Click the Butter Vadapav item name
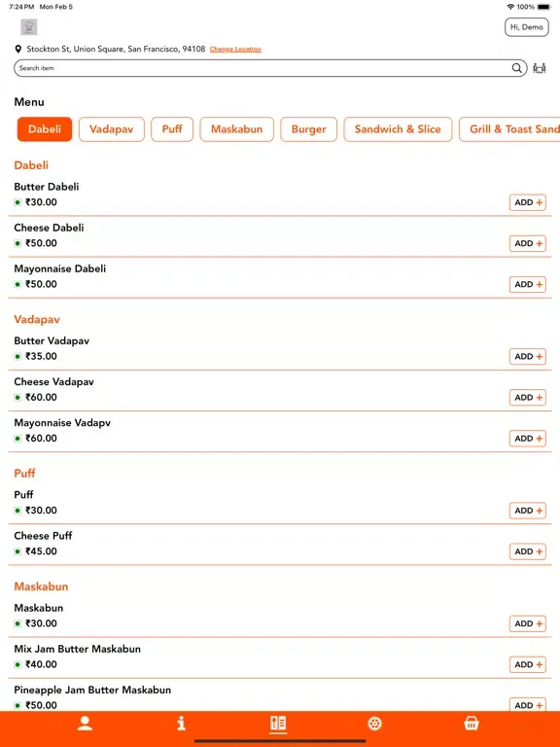 [x=52, y=340]
